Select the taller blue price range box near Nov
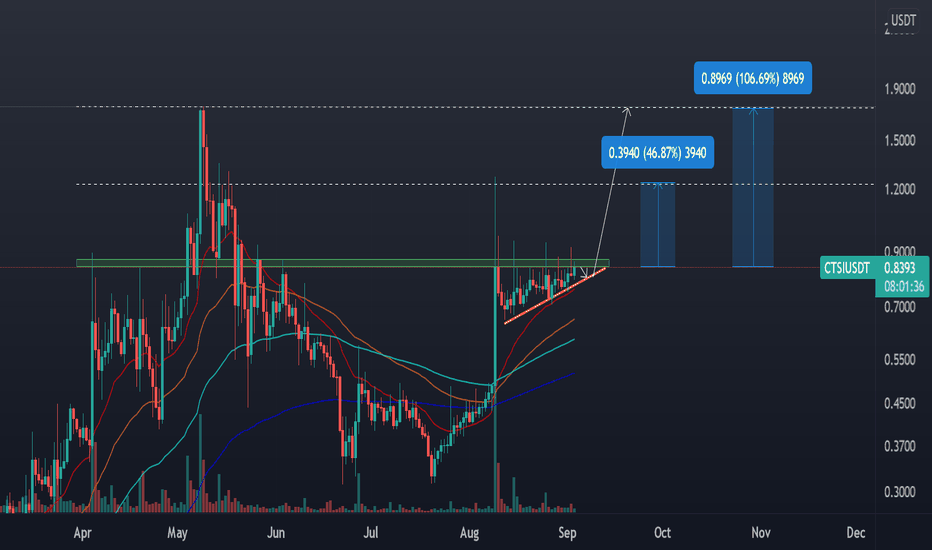The height and width of the screenshot is (550, 932). [753, 187]
